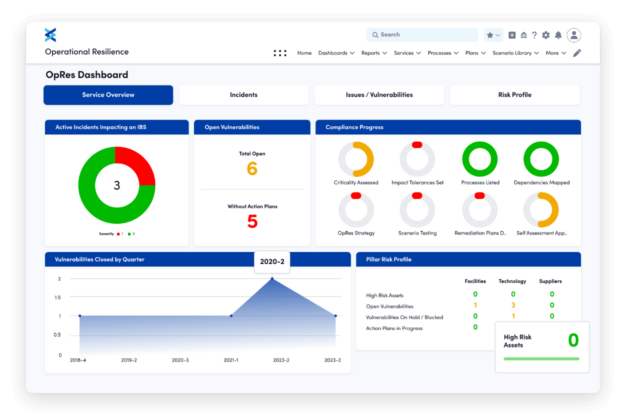Expand the Scenario Library menu
The height and width of the screenshot is (417, 626).
point(515,53)
